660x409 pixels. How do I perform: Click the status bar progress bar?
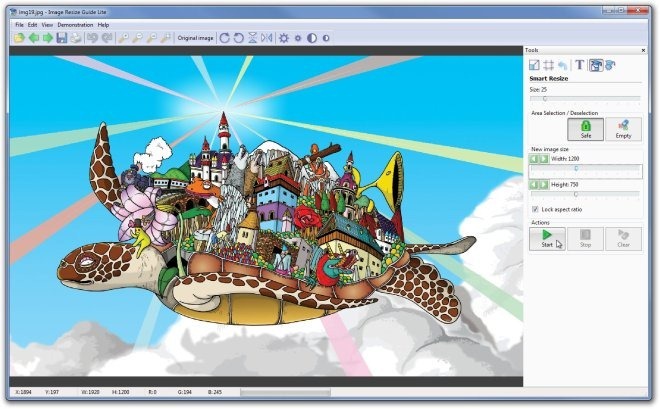coord(285,392)
